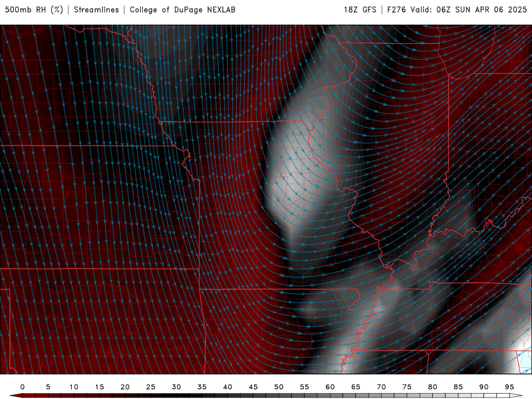
Task: Click the legend label "95"
Action: click(x=509, y=387)
